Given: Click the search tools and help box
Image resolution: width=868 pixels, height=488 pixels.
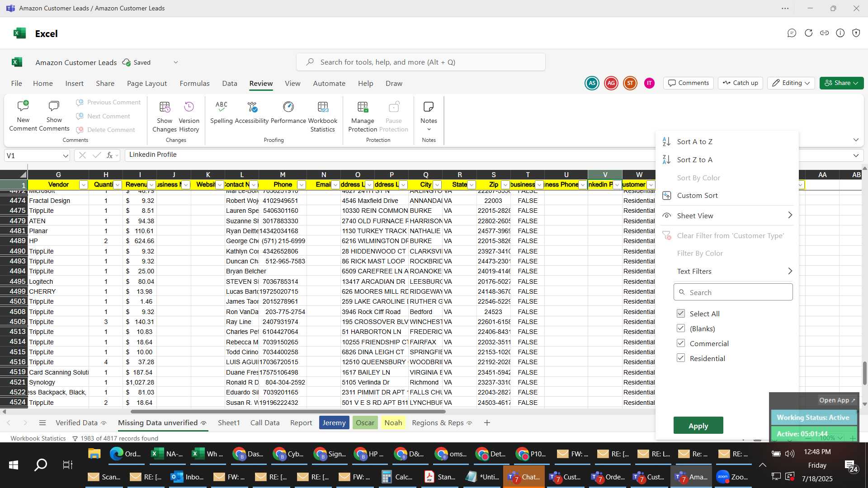Looking at the screenshot, I should click(x=421, y=62).
